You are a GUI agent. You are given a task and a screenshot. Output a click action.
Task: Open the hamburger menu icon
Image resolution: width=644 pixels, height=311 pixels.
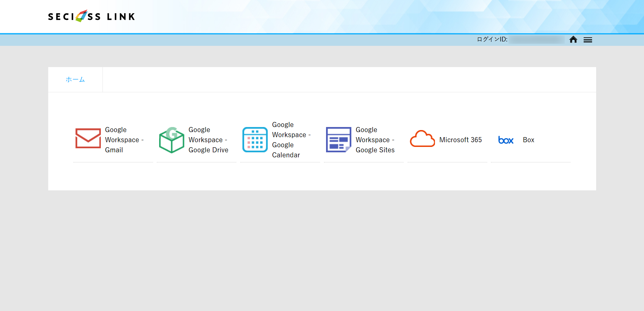[x=588, y=40]
